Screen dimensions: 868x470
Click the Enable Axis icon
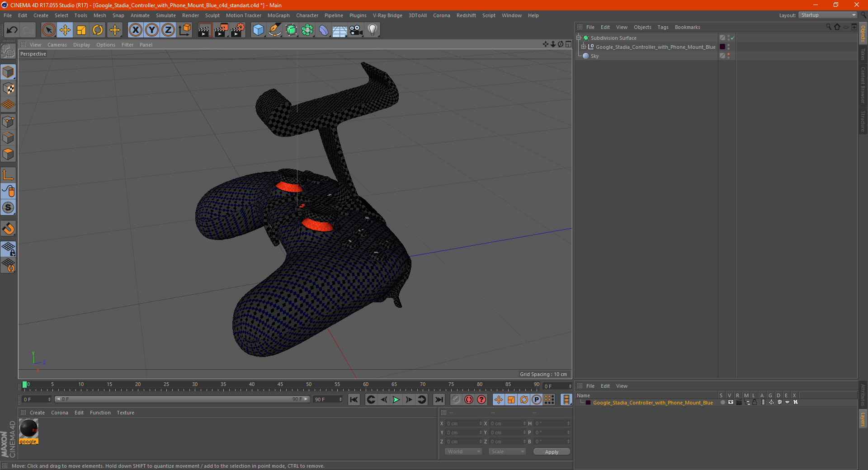pyautogui.click(x=8, y=175)
